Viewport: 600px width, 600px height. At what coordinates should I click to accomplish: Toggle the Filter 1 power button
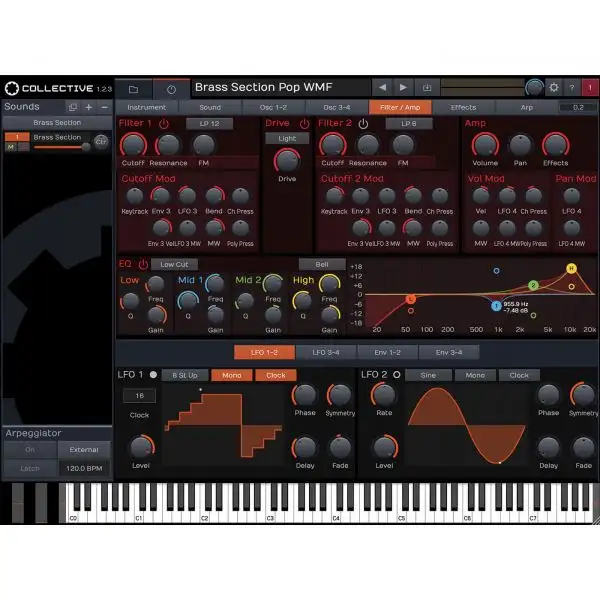(x=164, y=124)
